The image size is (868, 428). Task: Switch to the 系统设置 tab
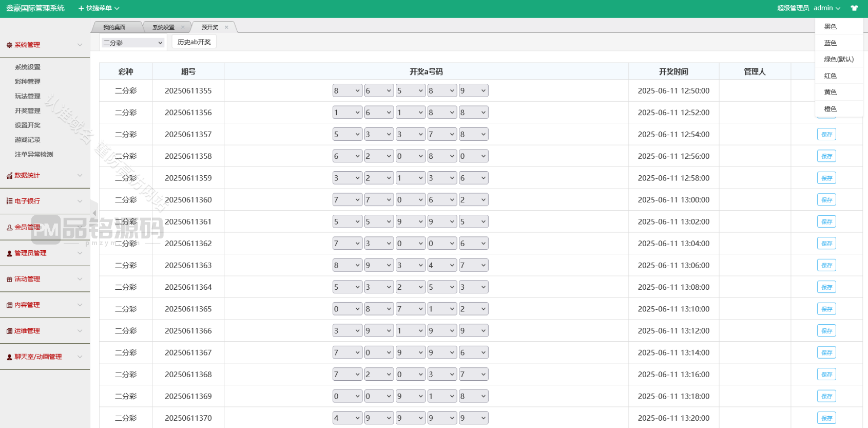(163, 27)
